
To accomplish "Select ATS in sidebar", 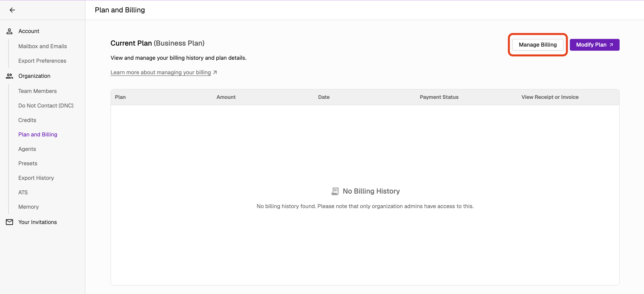I will [23, 193].
